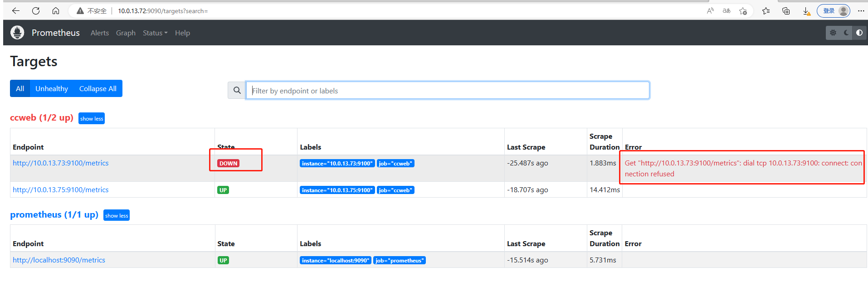Click the translate page icon
Image resolution: width=868 pixels, height=301 pixels.
click(727, 11)
